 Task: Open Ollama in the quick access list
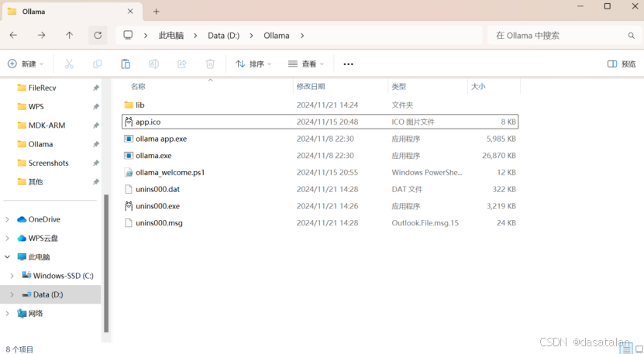coord(40,144)
